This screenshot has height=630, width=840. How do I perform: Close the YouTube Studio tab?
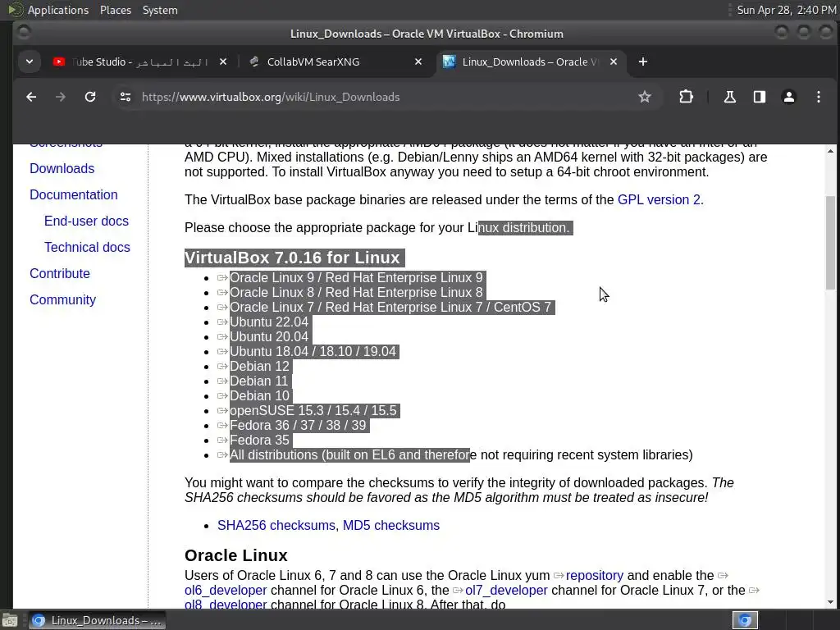click(223, 62)
